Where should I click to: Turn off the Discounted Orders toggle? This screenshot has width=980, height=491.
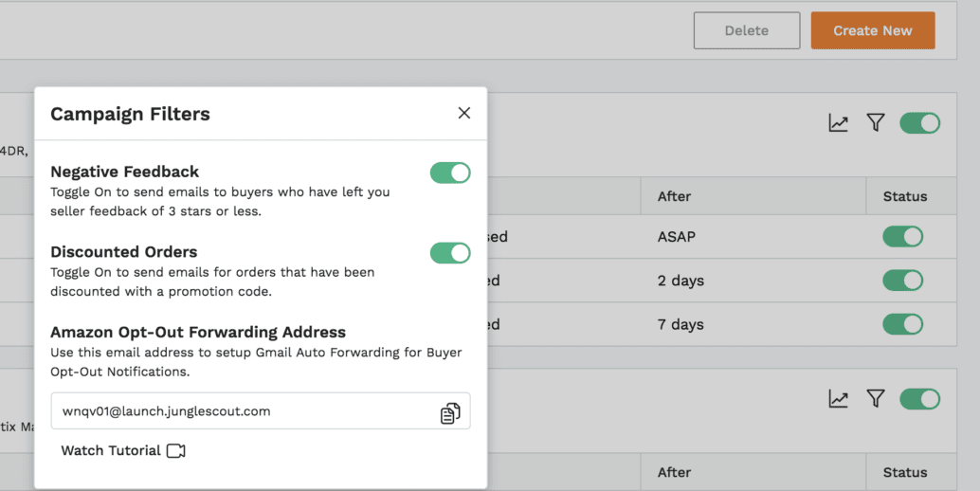450,253
